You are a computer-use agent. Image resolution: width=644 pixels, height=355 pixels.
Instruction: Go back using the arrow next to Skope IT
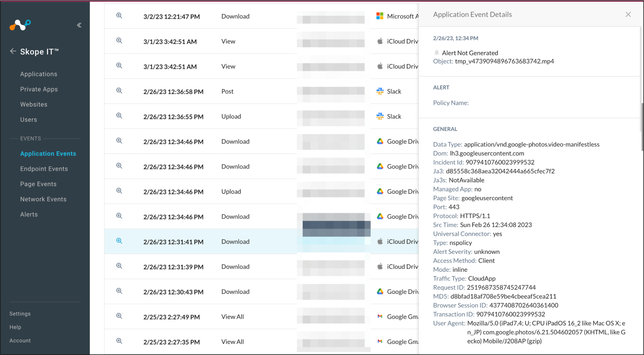click(12, 51)
